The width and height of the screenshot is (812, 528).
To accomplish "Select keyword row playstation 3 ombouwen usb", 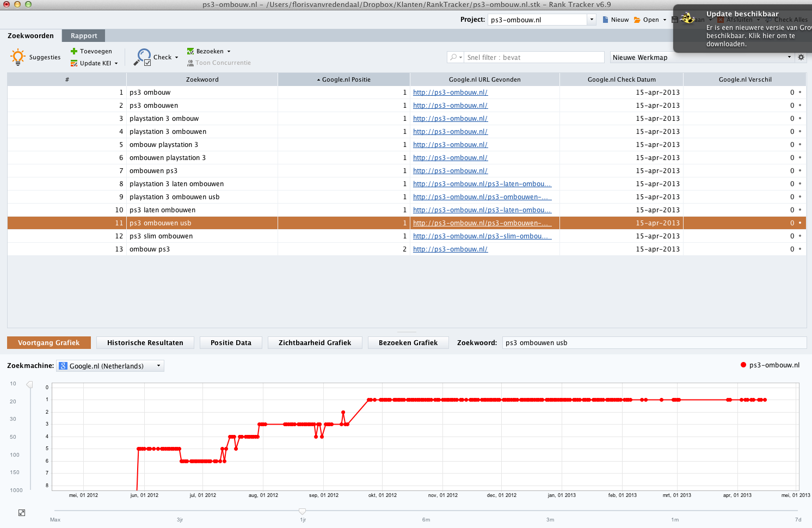I will [x=407, y=197].
